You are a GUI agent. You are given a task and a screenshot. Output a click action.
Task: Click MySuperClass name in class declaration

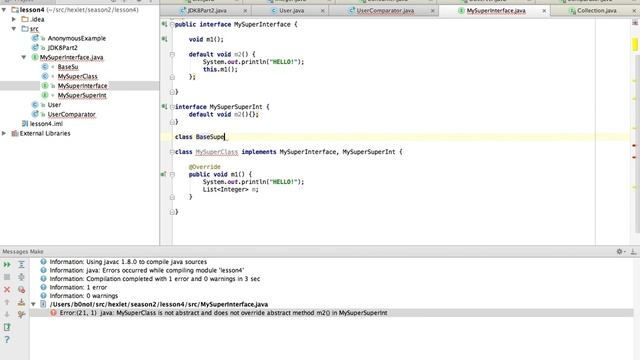[217, 152]
